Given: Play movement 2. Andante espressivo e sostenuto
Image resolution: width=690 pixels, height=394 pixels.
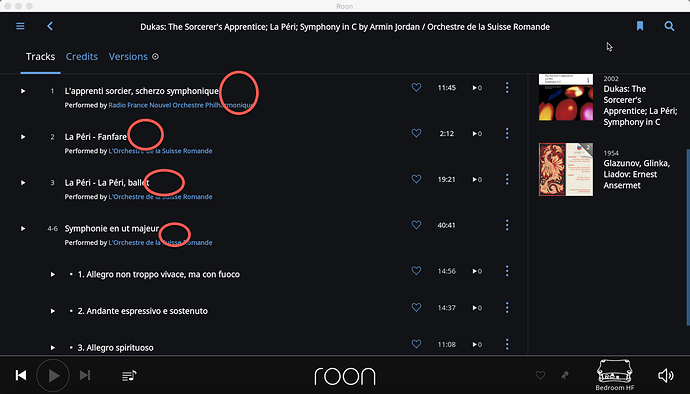Looking at the screenshot, I should coord(53,311).
